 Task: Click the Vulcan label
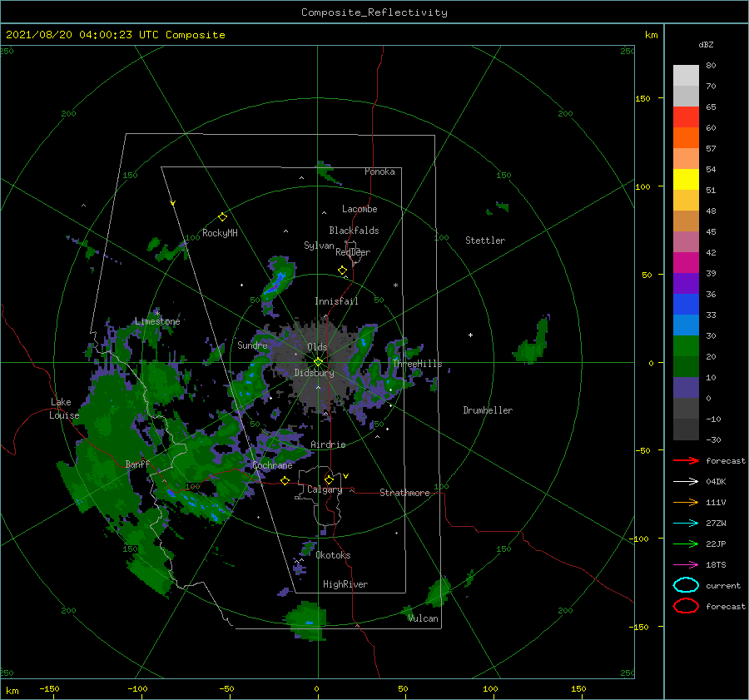(424, 618)
